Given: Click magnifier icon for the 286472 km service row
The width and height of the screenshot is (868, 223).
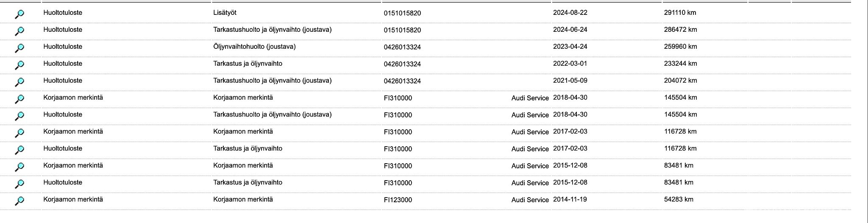Looking at the screenshot, I should coord(19,31).
